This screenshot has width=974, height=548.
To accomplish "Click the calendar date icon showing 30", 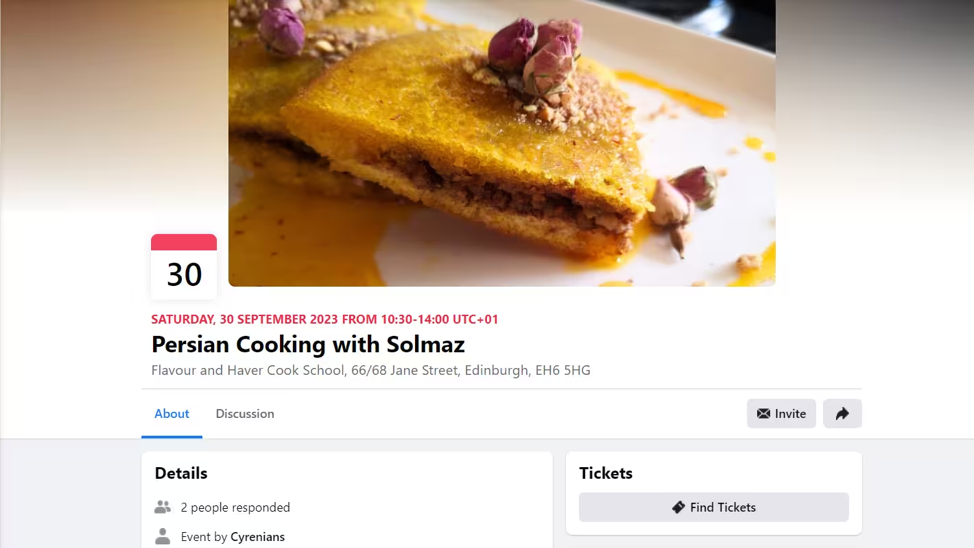I will (184, 267).
